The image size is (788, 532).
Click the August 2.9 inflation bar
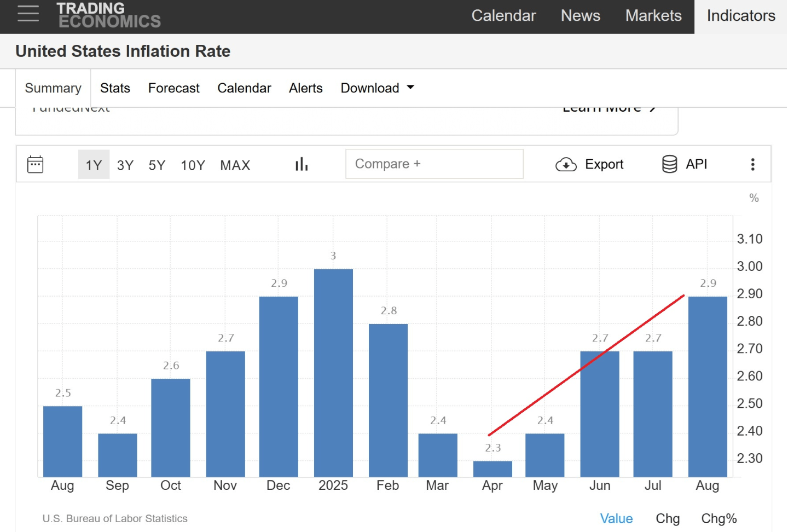point(707,383)
